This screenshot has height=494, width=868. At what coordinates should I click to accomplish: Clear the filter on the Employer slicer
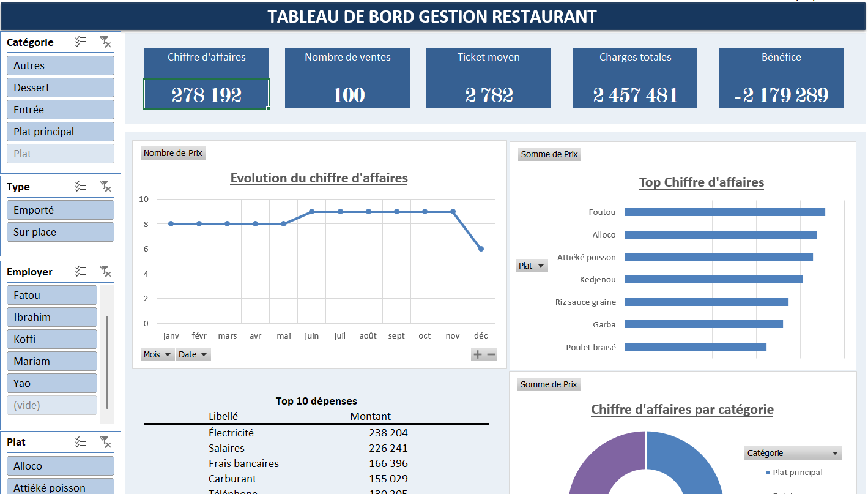[105, 271]
